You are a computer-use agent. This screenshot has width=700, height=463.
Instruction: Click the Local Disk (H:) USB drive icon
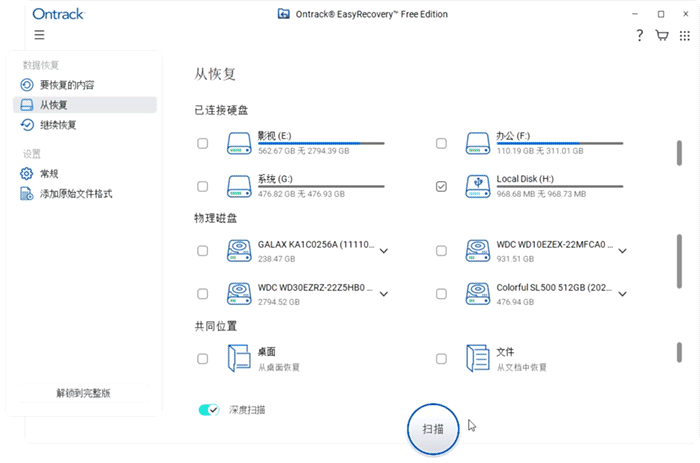pyautogui.click(x=478, y=186)
